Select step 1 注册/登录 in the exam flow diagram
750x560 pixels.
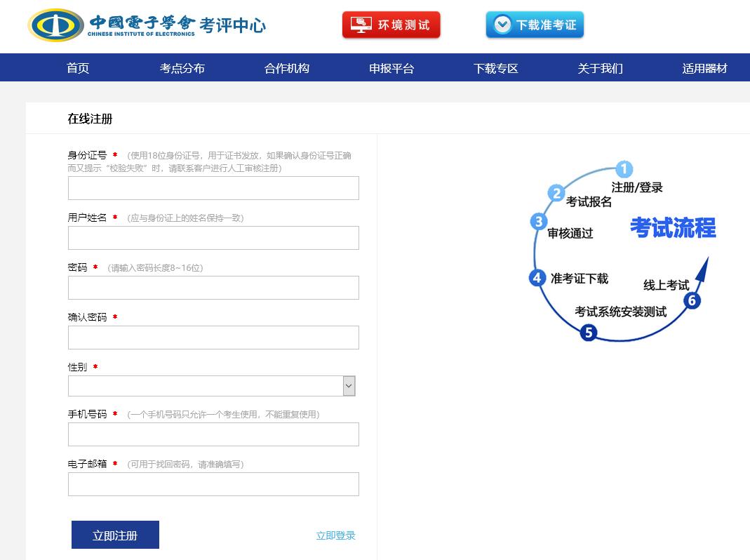[x=623, y=168]
